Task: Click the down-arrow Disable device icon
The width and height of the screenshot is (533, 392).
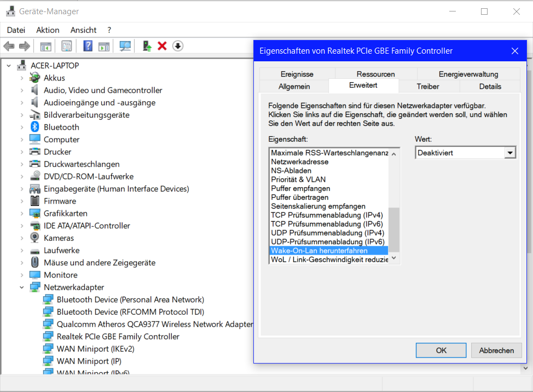Action: pos(178,46)
